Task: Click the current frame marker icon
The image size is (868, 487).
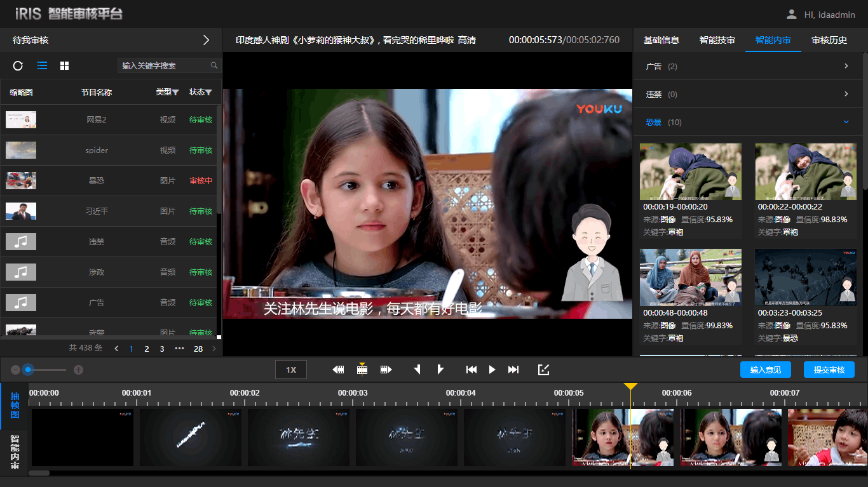Action: [x=362, y=369]
